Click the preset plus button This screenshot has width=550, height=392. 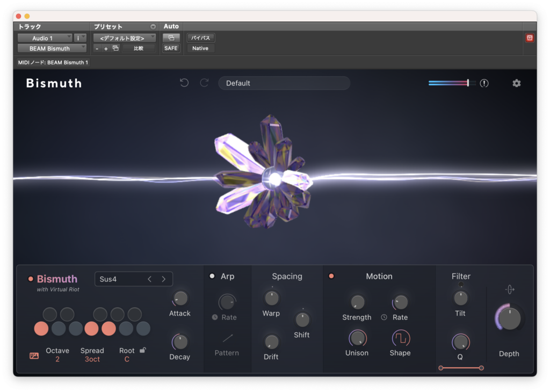[106, 48]
